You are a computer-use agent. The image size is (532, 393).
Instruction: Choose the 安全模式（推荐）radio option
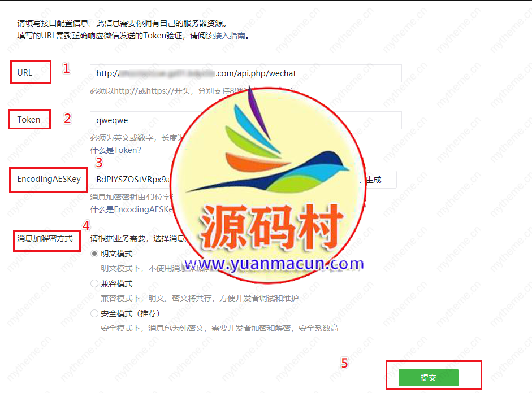[x=94, y=313]
